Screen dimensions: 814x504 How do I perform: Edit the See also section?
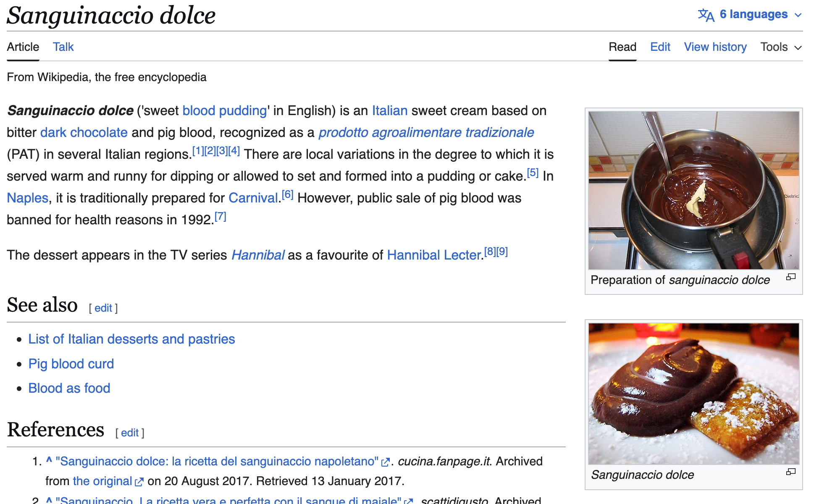click(103, 308)
